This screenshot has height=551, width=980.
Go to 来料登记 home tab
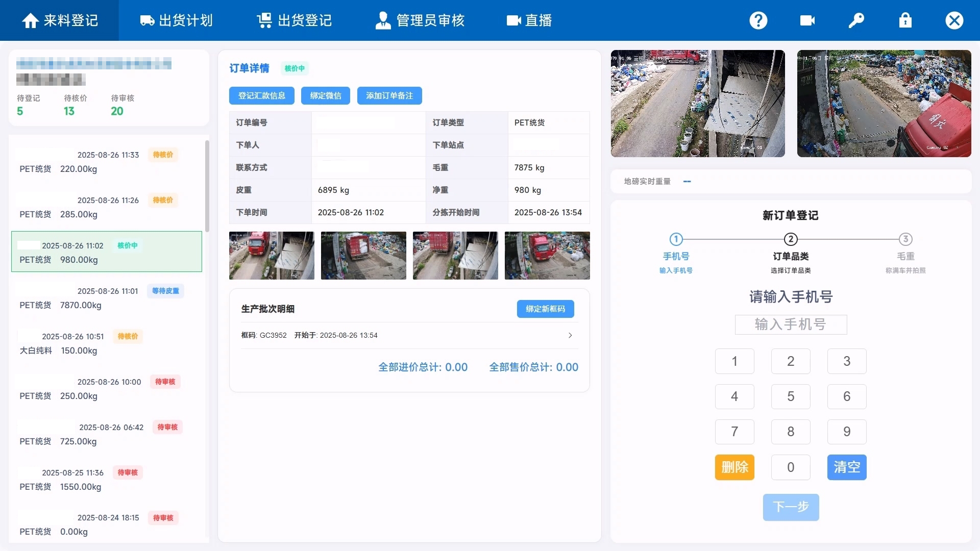coord(60,20)
